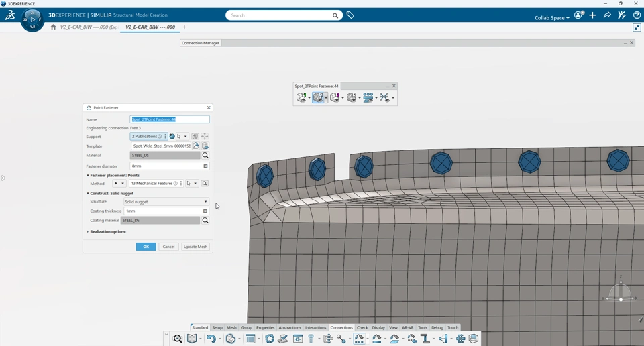The height and width of the screenshot is (346, 644).
Task: Click the tag icon beside search bar
Action: point(350,15)
